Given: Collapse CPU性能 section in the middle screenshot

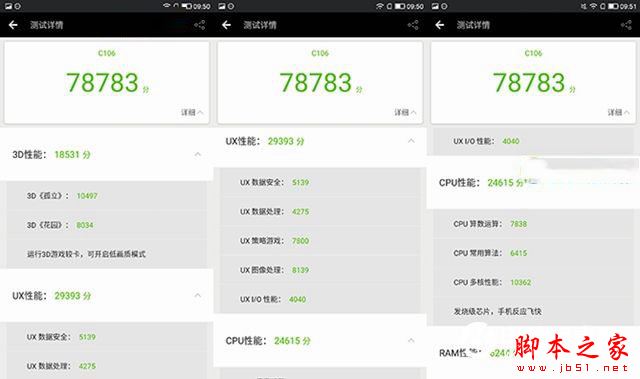Looking at the screenshot, I should (411, 341).
